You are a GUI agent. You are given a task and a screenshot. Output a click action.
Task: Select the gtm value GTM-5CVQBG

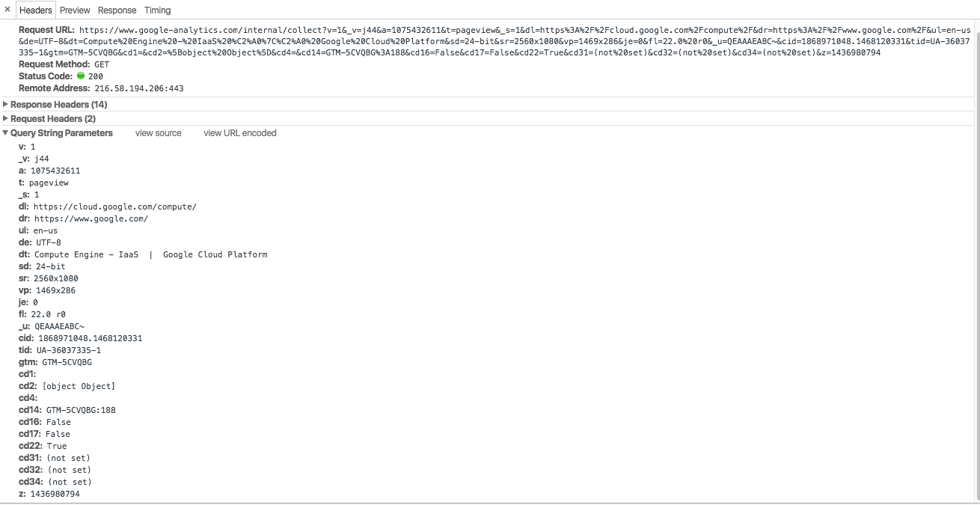[67, 362]
